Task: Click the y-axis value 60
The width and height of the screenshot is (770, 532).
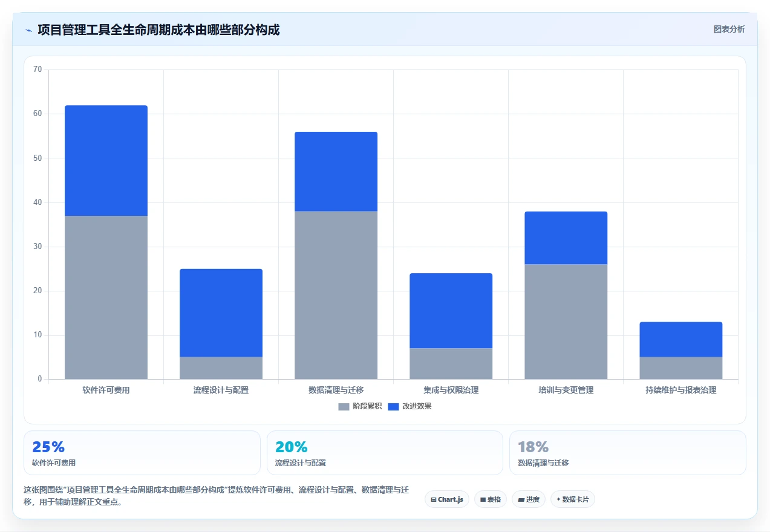Action: [38, 114]
